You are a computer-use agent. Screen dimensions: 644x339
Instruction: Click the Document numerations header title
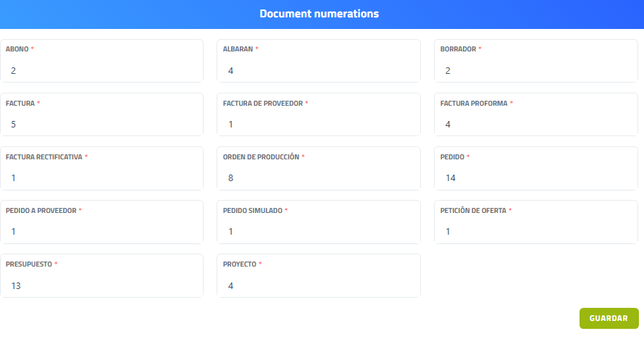click(x=319, y=14)
